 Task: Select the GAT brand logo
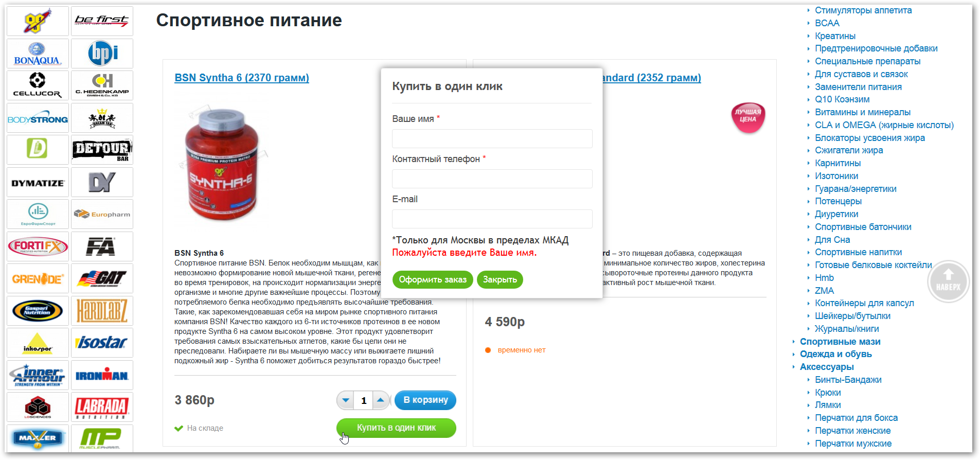[102, 278]
